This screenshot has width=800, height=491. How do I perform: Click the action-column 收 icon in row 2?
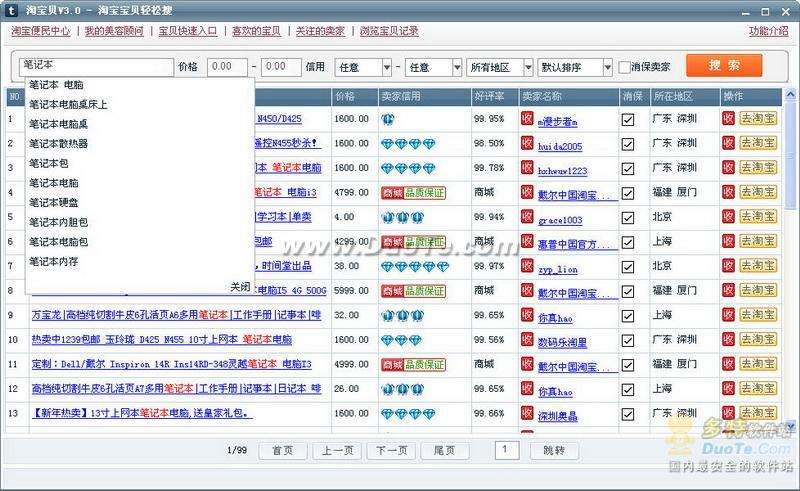point(729,143)
